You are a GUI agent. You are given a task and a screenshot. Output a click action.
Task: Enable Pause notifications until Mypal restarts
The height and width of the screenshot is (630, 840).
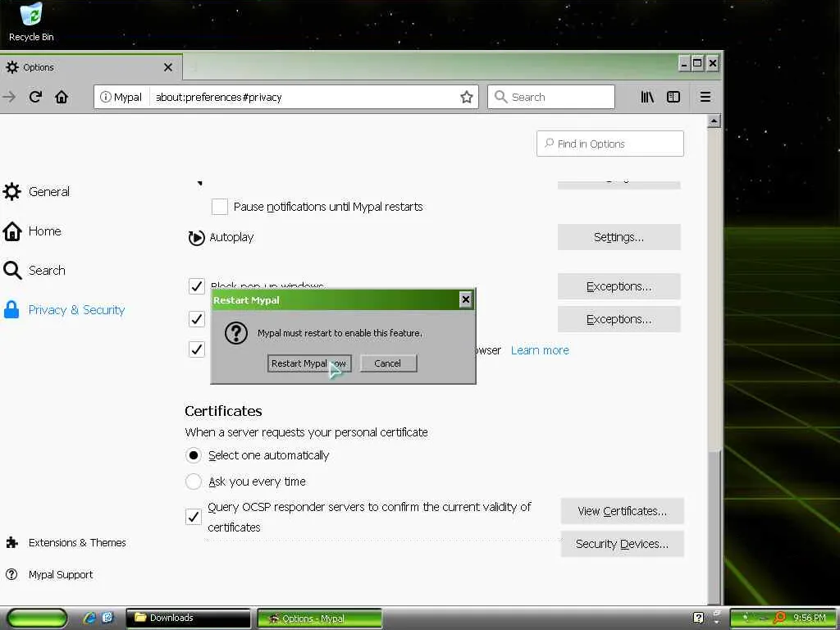[220, 207]
